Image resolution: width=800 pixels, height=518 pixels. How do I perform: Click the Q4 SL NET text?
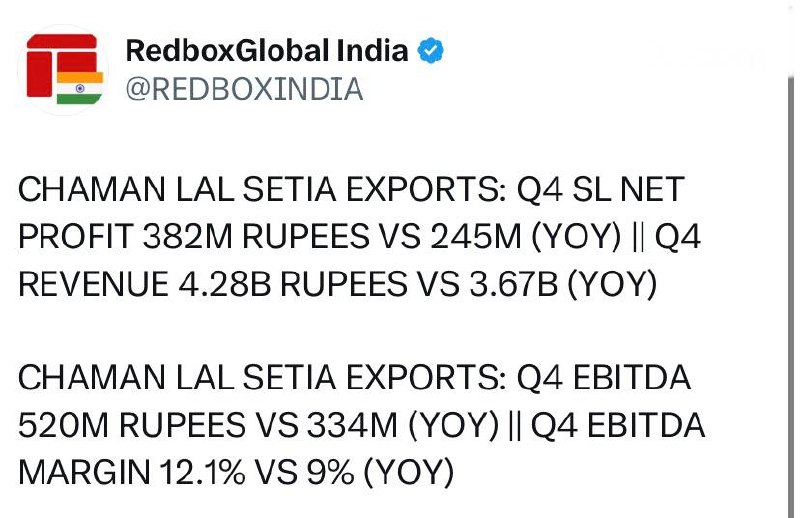point(601,189)
